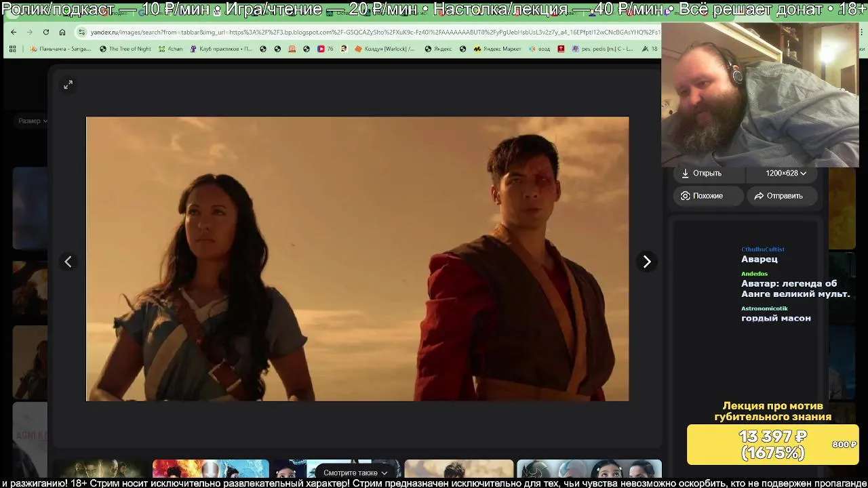Open the pes, pedis [m.] C bookmark
The image size is (868, 488).
[x=603, y=49]
